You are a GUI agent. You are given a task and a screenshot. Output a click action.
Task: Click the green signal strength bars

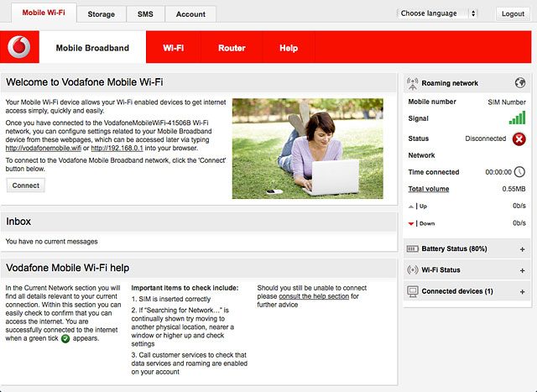point(517,118)
